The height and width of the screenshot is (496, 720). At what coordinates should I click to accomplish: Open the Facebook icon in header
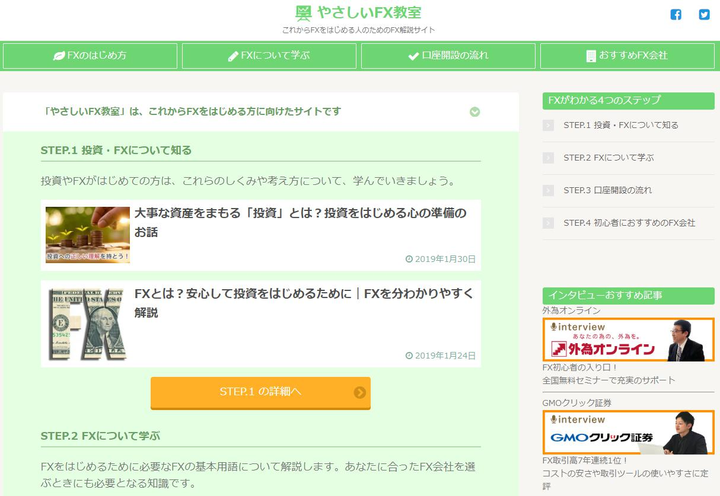pyautogui.click(x=675, y=15)
